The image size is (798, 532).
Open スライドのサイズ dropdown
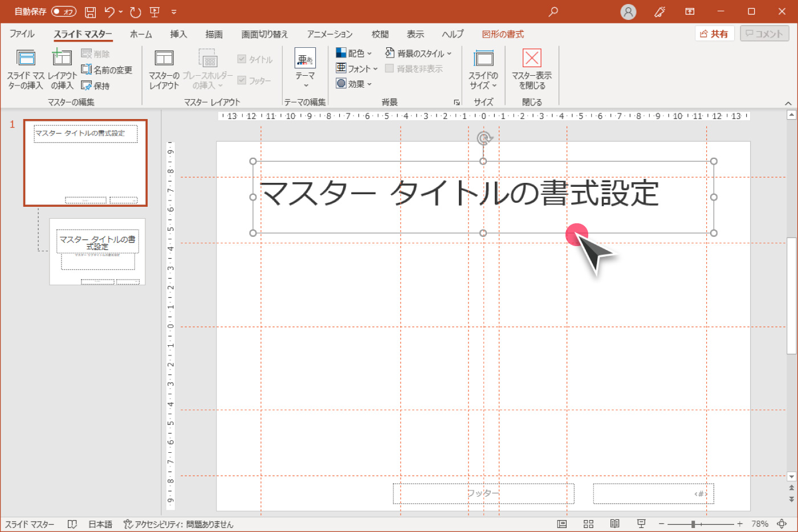(483, 70)
